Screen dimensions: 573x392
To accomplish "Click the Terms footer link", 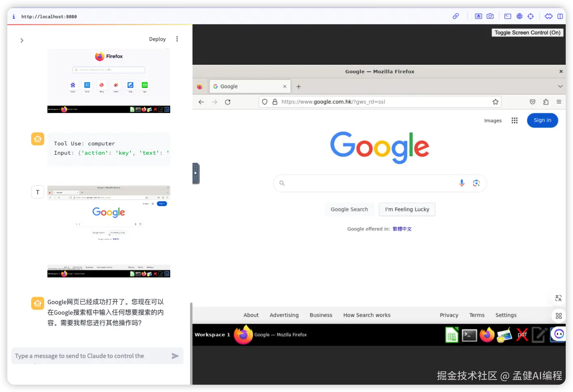I will pos(477,315).
